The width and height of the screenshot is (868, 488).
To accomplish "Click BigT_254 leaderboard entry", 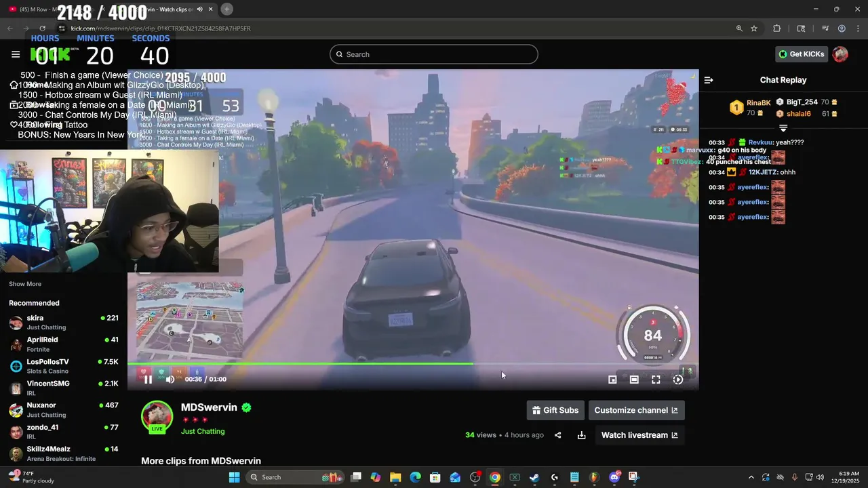I will point(806,102).
